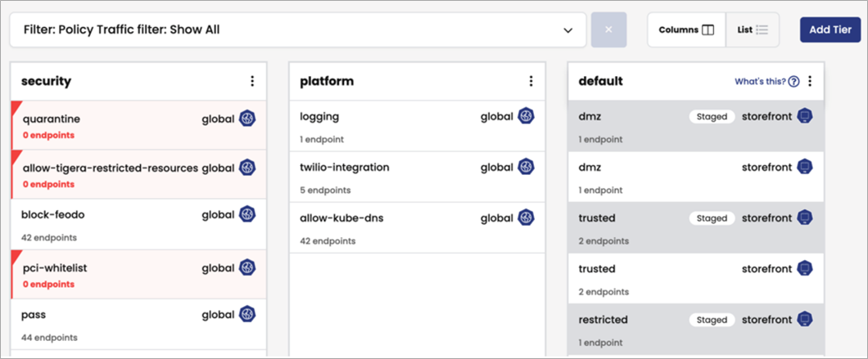Click storefront namespace icon on staged dmz
868x359 pixels.
click(805, 116)
